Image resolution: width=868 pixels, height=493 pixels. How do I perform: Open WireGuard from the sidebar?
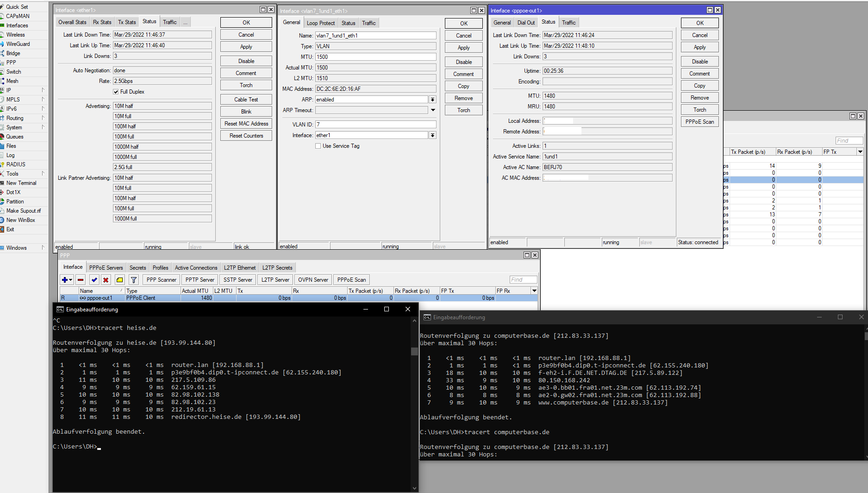(x=18, y=44)
